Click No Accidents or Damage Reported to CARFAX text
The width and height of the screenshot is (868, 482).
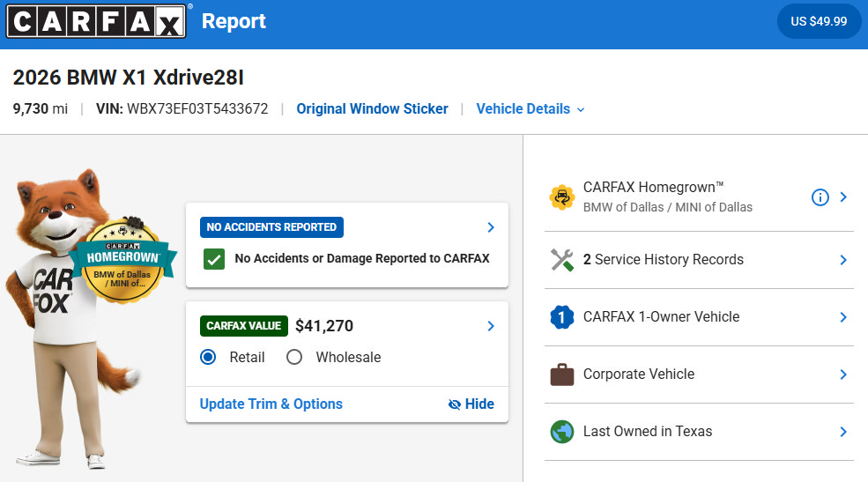(362, 258)
